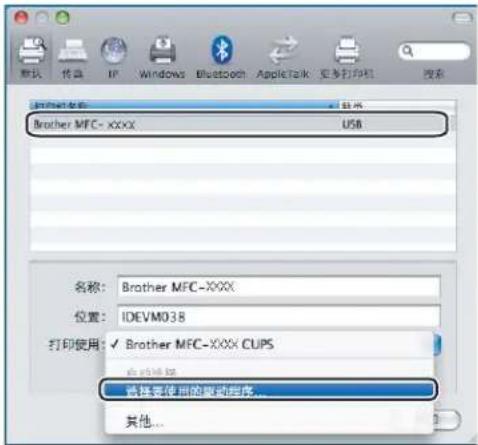Open the Bluetooth toolbar icon
478x445 pixels.
[x=222, y=50]
